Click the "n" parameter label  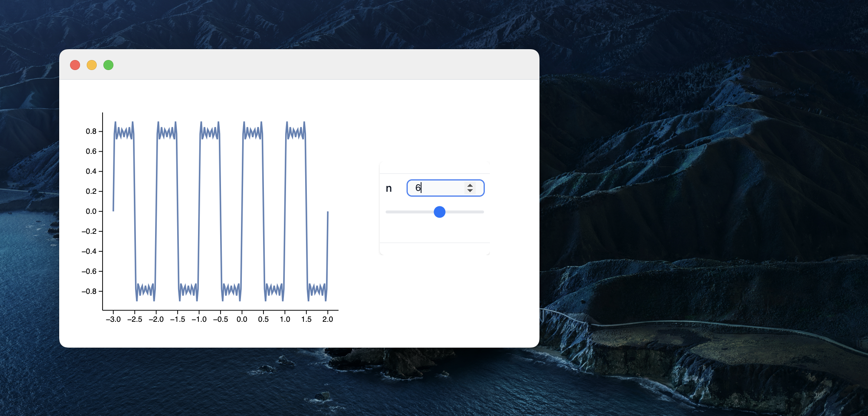point(389,188)
